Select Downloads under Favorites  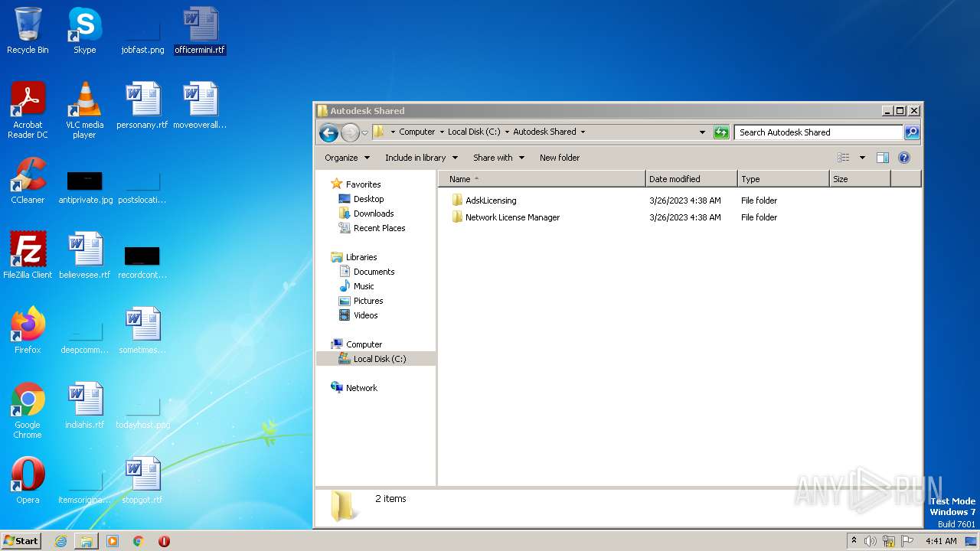click(374, 214)
